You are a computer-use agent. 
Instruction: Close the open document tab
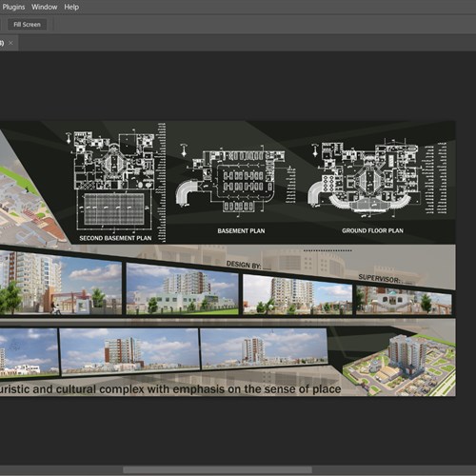click(10, 43)
